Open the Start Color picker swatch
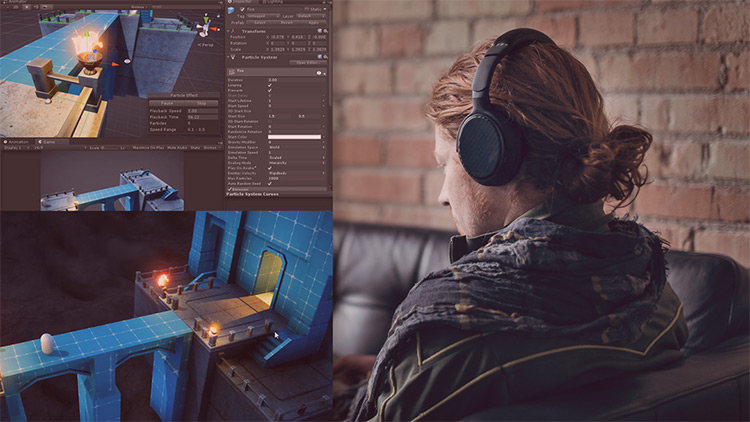The height and width of the screenshot is (422, 750). click(294, 137)
